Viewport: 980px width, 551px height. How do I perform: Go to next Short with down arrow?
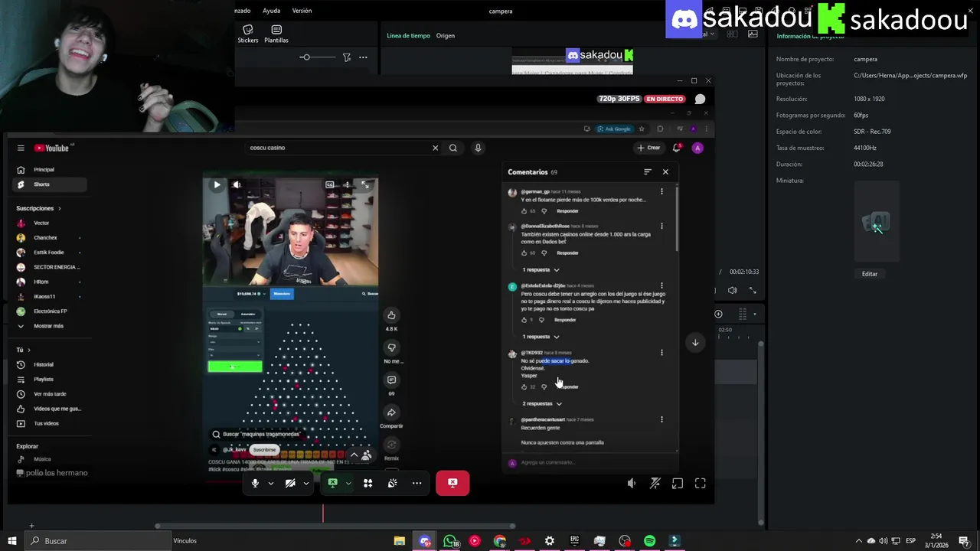pyautogui.click(x=695, y=342)
